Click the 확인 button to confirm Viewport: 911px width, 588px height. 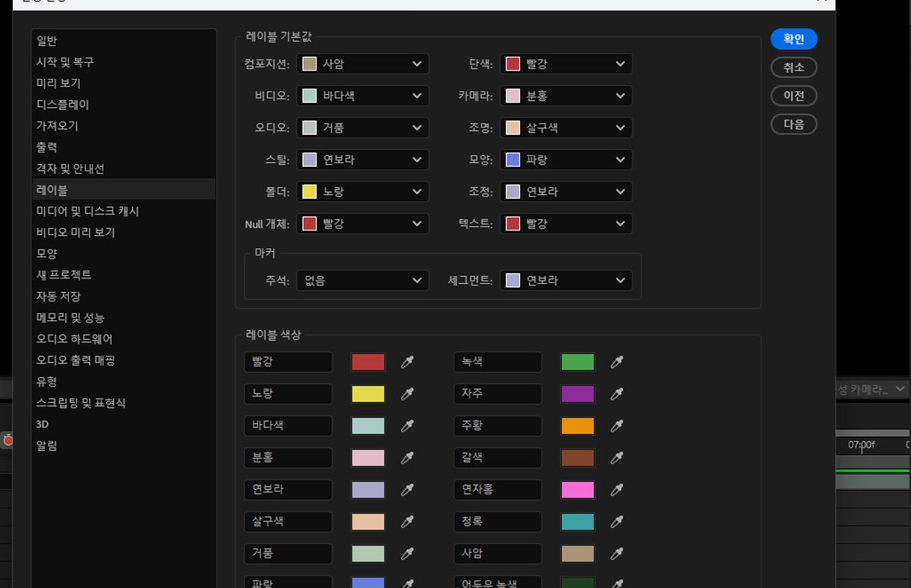(x=794, y=39)
